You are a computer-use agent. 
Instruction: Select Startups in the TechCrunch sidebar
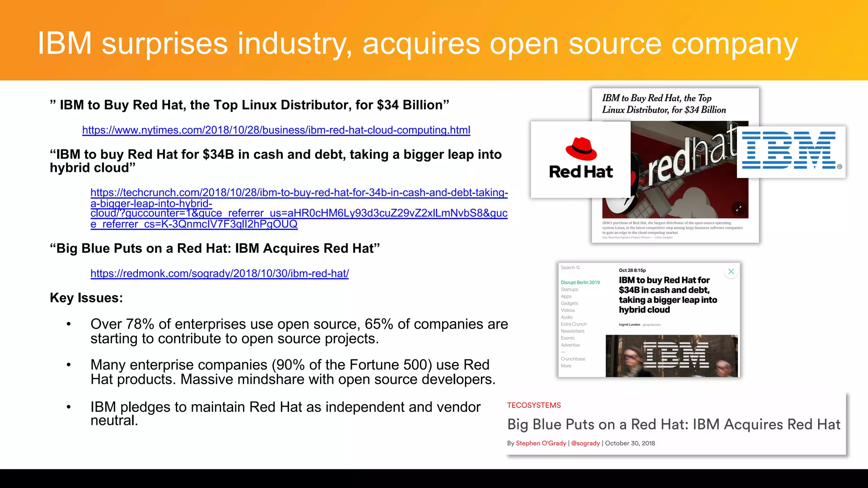(569, 289)
